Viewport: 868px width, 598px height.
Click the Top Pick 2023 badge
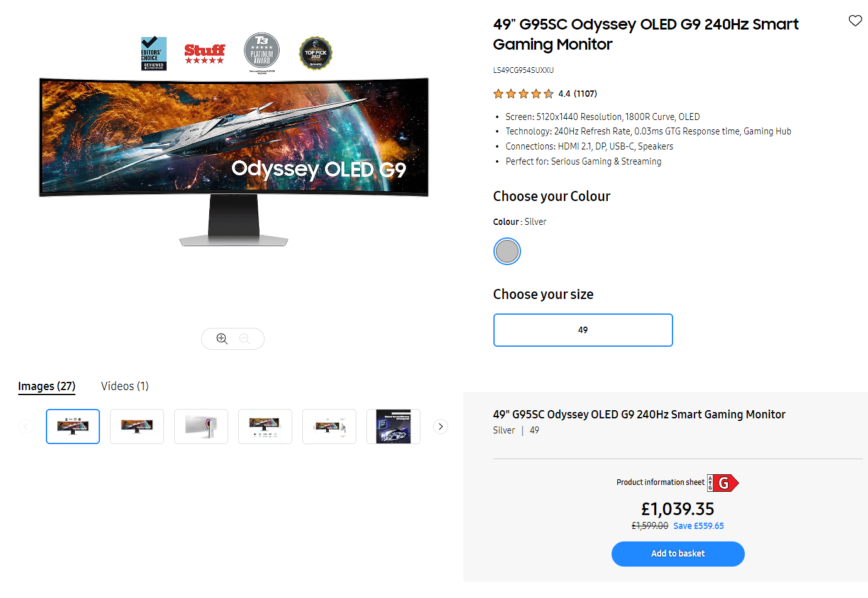[x=316, y=53]
